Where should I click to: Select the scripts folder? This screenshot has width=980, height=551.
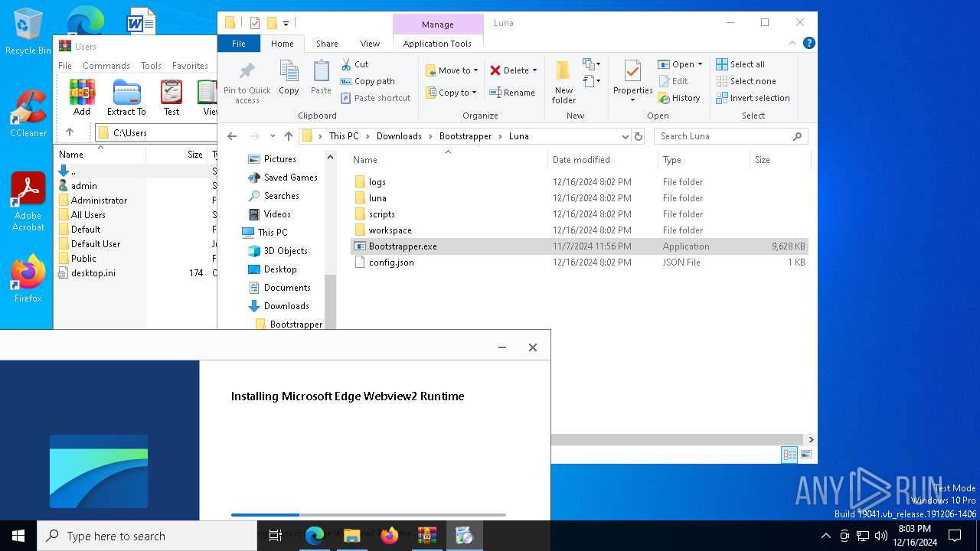(580, 214)
